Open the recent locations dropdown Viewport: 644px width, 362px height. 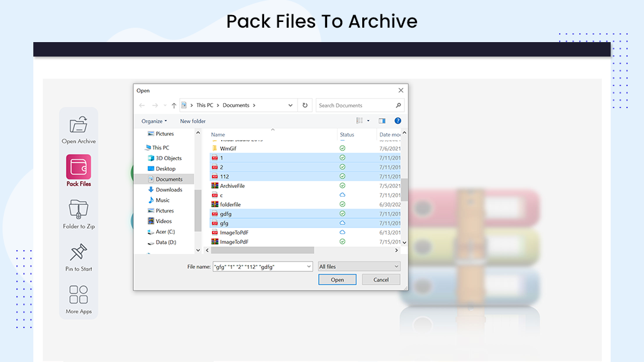coord(165,106)
